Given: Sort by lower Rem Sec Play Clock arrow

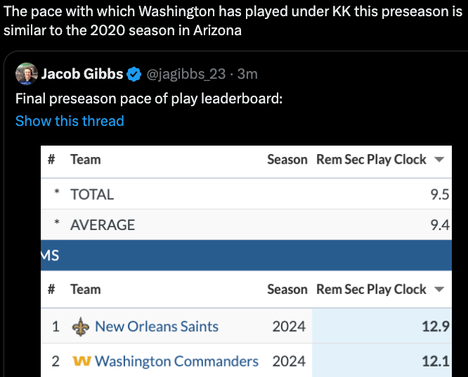Looking at the screenshot, I should tap(439, 289).
